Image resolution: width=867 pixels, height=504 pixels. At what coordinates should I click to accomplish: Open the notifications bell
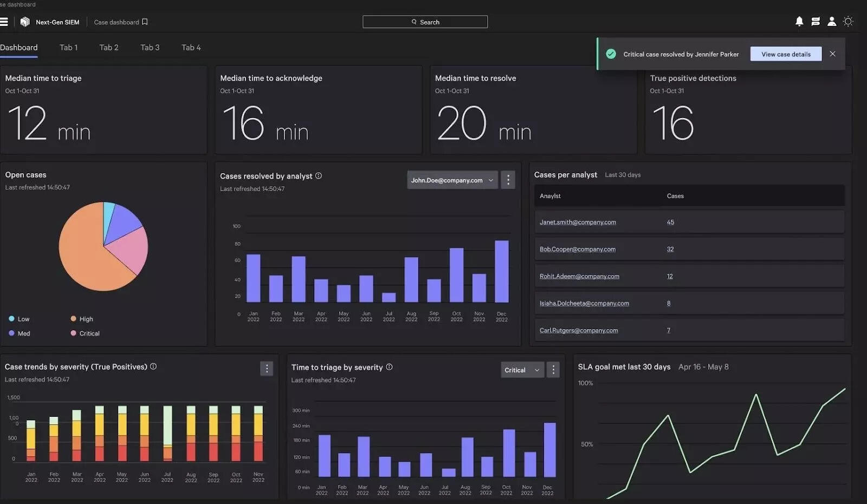tap(799, 22)
